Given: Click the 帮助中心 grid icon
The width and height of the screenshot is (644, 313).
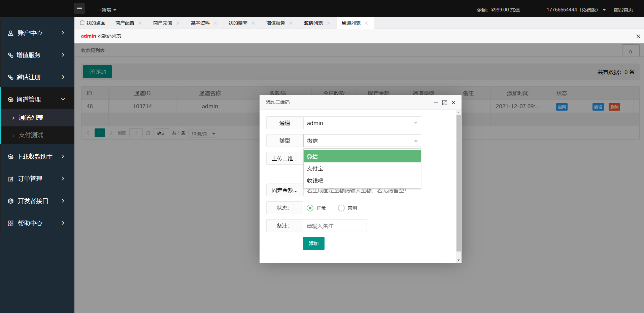Looking at the screenshot, I should tap(11, 223).
